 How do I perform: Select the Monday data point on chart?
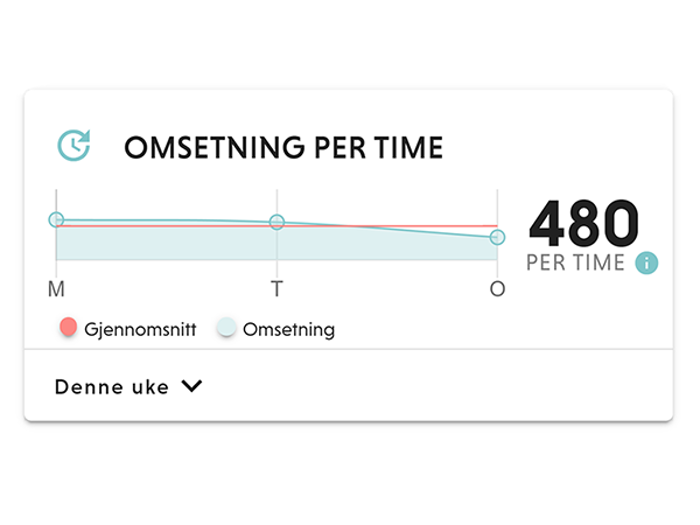[56, 220]
